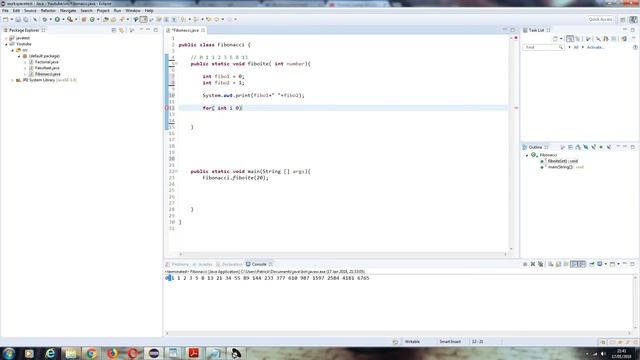Click the Windows Start button
The width and height of the screenshot is (640, 360).
click(9, 353)
